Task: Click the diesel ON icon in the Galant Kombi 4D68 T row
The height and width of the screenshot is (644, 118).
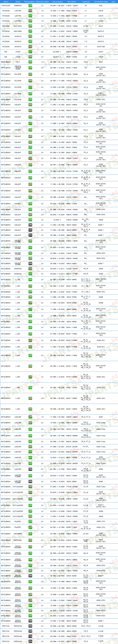Action: (x=30, y=264)
